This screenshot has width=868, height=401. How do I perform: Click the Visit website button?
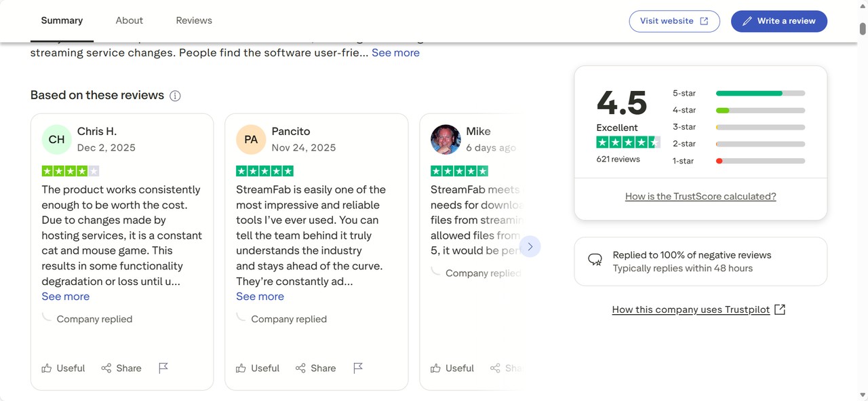[x=674, y=21]
